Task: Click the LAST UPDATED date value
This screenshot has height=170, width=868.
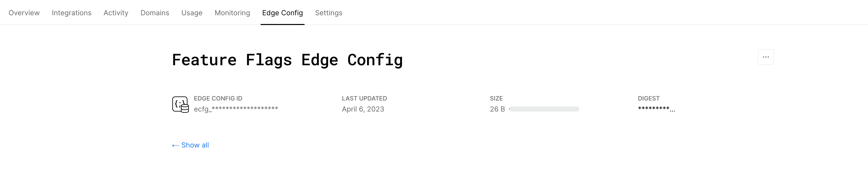Action: pyautogui.click(x=363, y=109)
